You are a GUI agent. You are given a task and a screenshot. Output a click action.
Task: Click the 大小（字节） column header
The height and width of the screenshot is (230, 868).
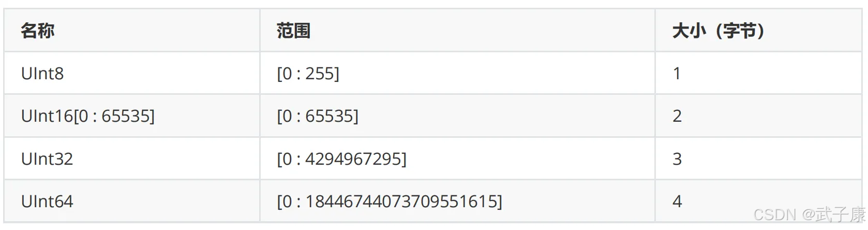pyautogui.click(x=718, y=31)
